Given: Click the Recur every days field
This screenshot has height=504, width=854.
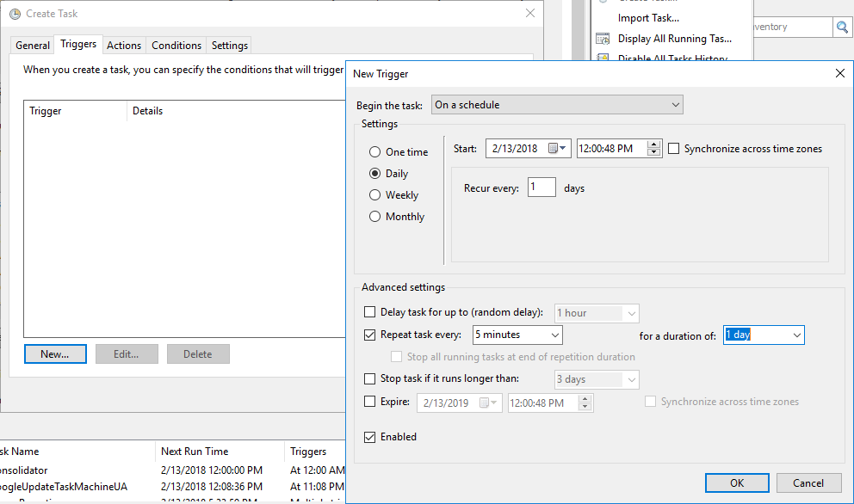Looking at the screenshot, I should [541, 187].
